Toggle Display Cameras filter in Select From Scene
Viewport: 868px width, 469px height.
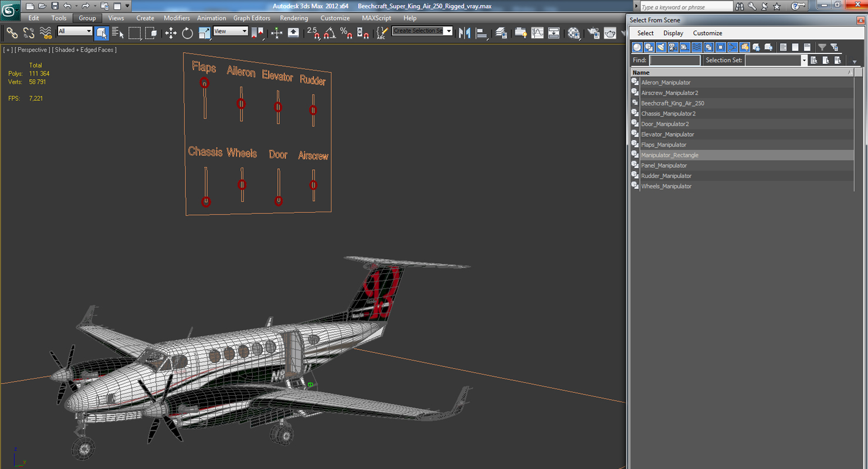673,47
